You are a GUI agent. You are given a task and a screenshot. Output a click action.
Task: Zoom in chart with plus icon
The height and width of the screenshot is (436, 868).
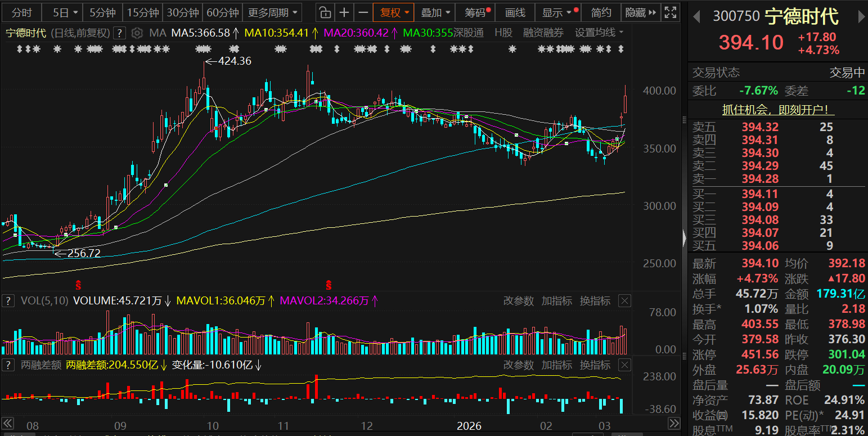(344, 12)
